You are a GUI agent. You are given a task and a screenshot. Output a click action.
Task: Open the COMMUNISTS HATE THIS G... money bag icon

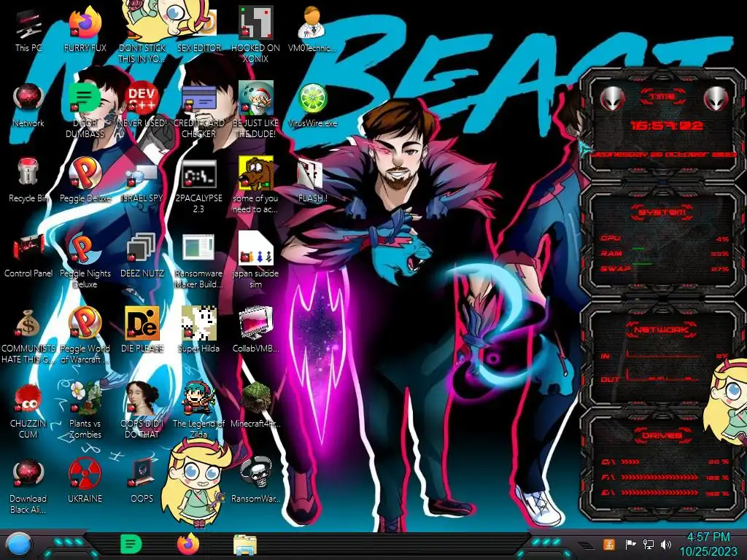(28, 335)
